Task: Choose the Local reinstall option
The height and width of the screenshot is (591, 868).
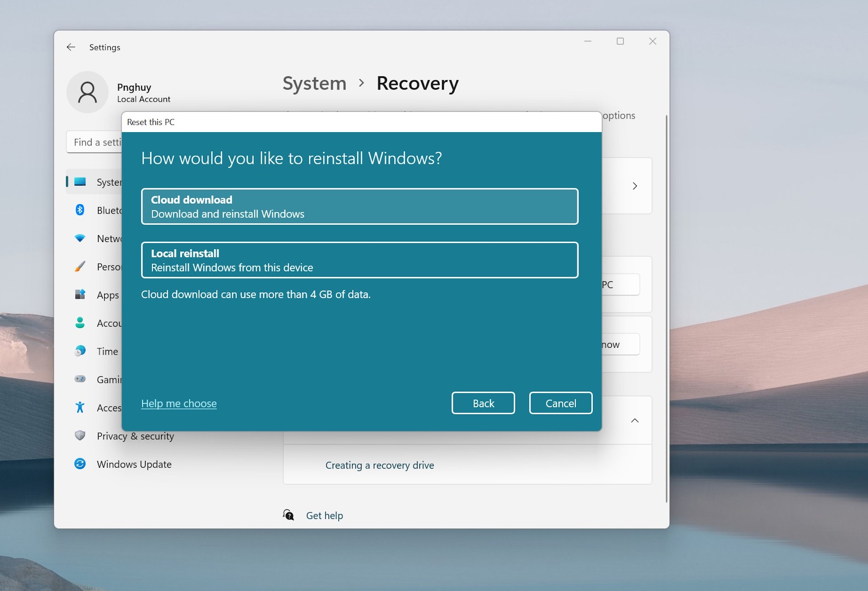Action: pos(359,260)
